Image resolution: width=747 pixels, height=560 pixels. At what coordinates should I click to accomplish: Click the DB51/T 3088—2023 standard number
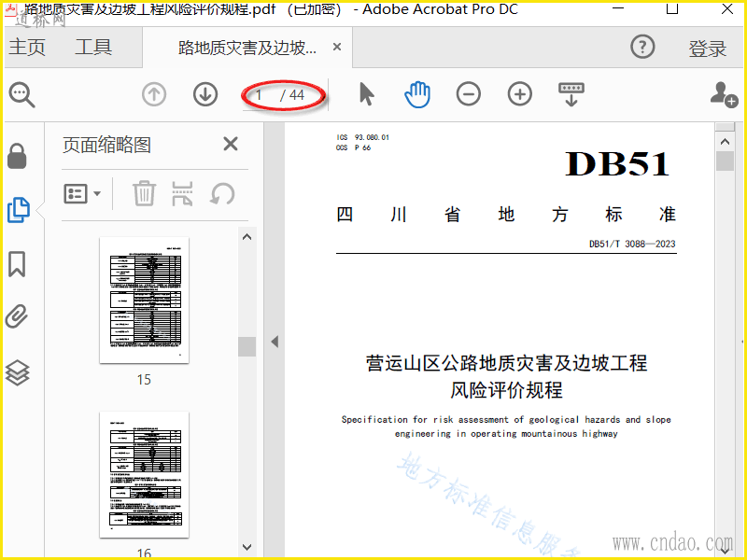(x=632, y=244)
